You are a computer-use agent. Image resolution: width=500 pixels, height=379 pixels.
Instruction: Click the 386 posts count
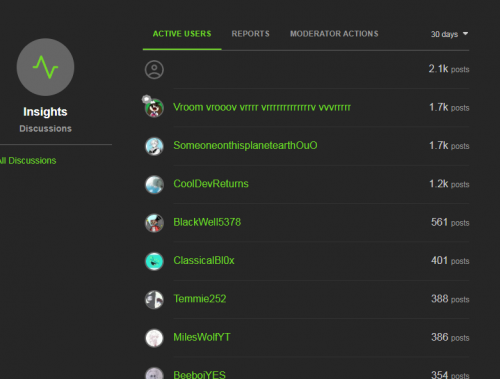[450, 337]
